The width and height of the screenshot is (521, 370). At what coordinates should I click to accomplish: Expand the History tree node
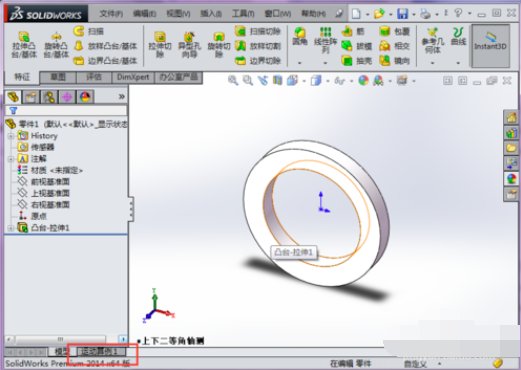[10, 136]
